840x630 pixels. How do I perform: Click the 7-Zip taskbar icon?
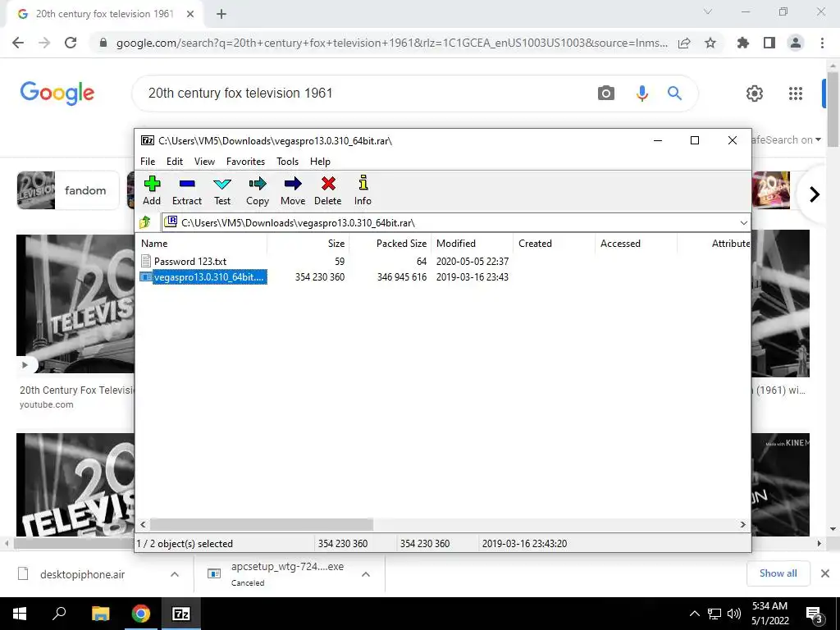coord(180,614)
